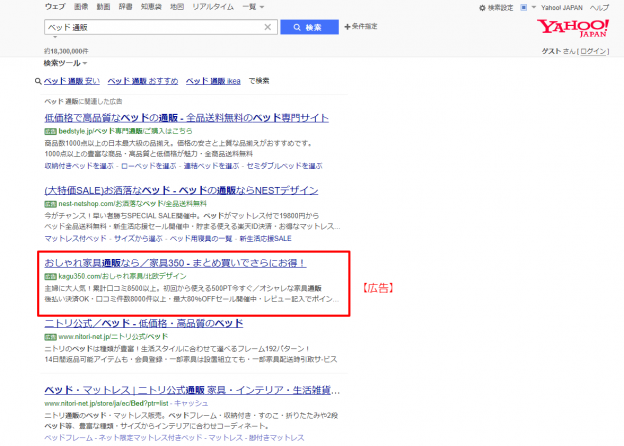Open the NESTデザイン ad title link
Screen dimensions: 624x446
click(x=181, y=191)
